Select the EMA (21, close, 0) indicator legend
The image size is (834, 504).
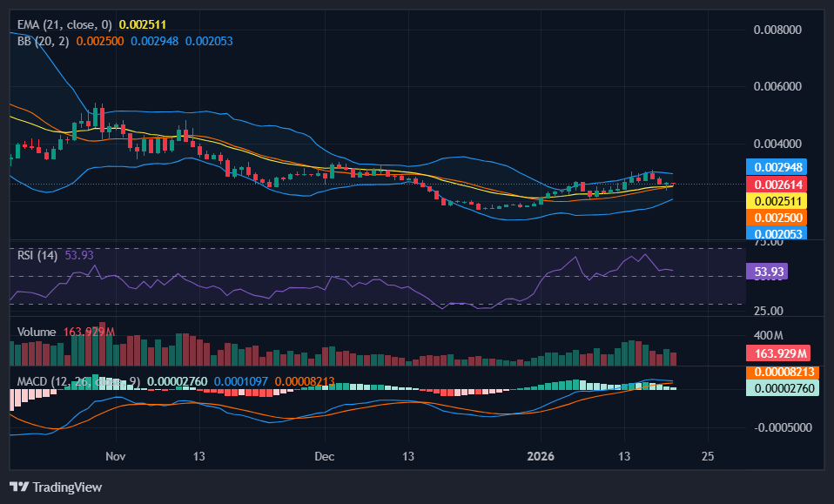(x=64, y=24)
